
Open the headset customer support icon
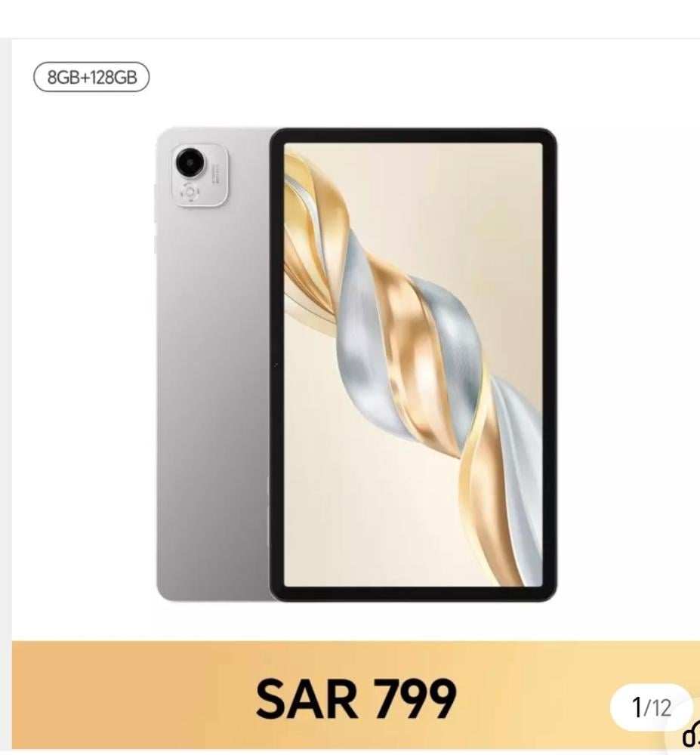(x=691, y=737)
